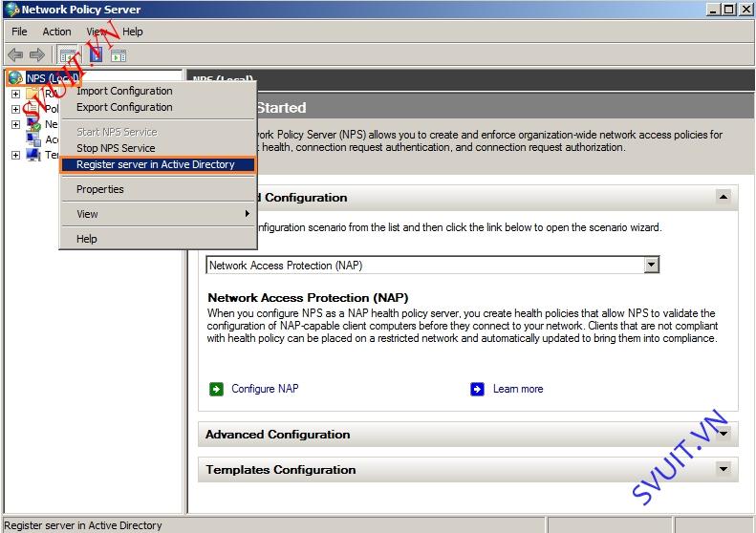The image size is (756, 533).
Task: Click the blue Learn more arrow icon
Action: pos(477,389)
